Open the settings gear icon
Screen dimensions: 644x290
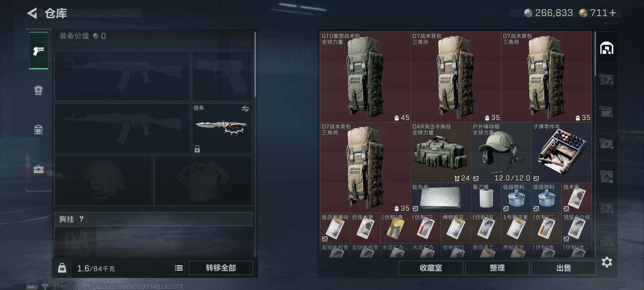click(607, 262)
